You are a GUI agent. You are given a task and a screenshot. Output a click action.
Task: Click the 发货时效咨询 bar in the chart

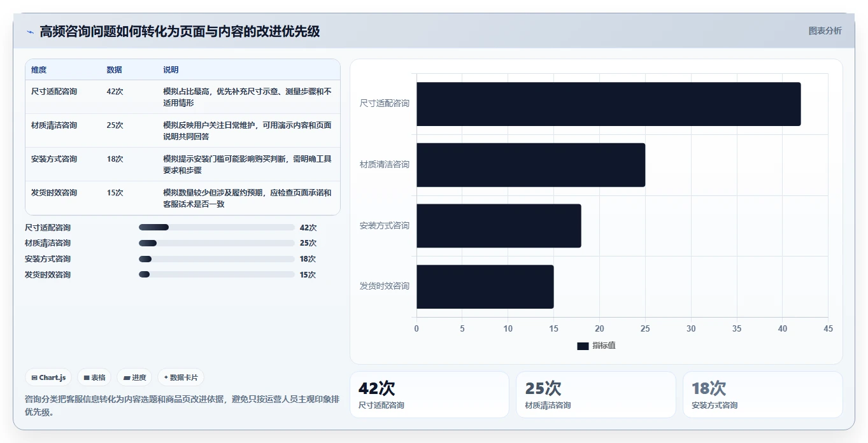[485, 286]
